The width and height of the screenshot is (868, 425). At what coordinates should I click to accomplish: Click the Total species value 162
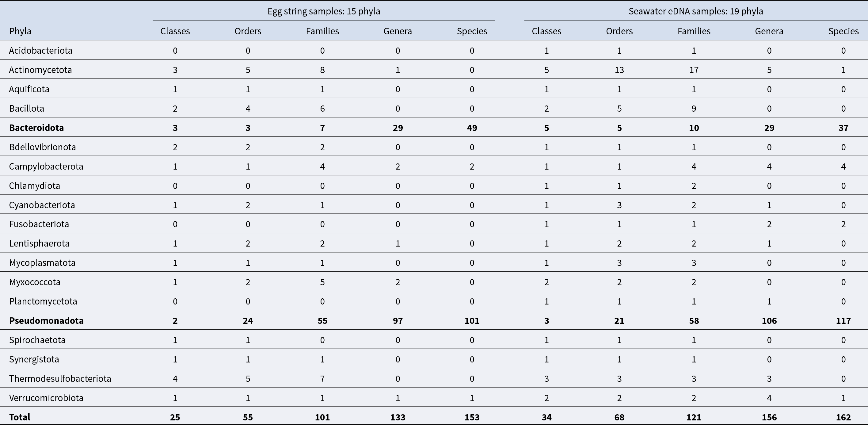(843, 417)
